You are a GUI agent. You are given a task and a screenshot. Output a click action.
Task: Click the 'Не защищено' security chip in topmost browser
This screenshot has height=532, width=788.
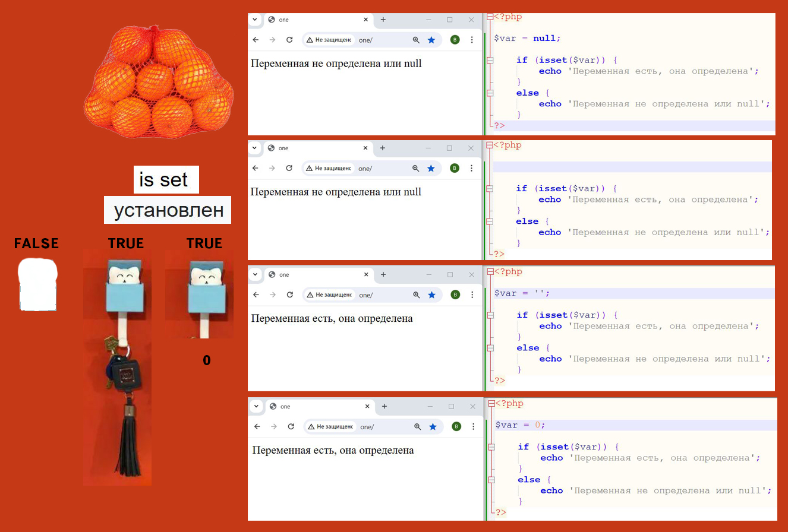(329, 40)
